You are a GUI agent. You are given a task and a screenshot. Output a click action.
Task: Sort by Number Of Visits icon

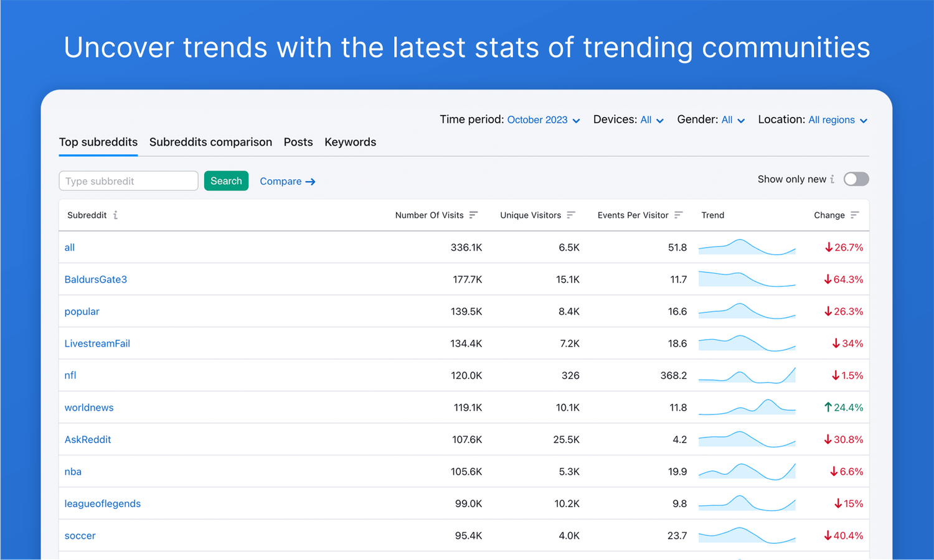(x=473, y=215)
